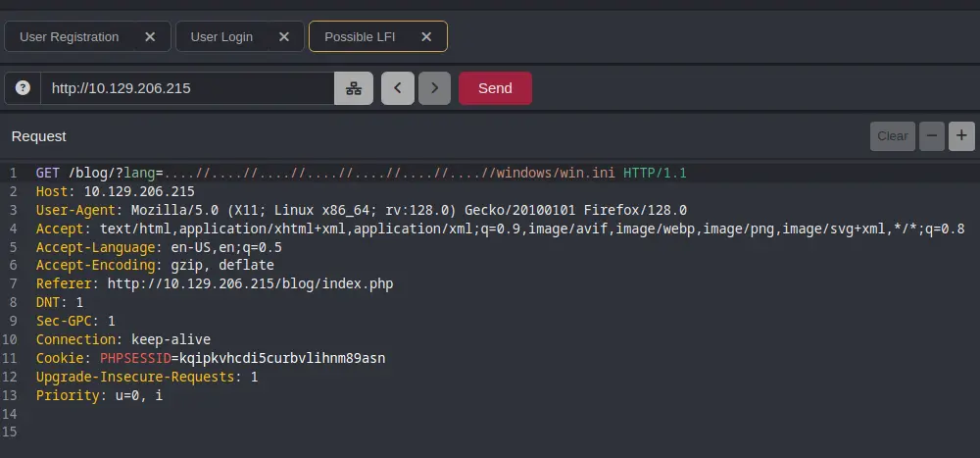The width and height of the screenshot is (980, 458).
Task: Send the HTTP request
Action: (x=495, y=88)
